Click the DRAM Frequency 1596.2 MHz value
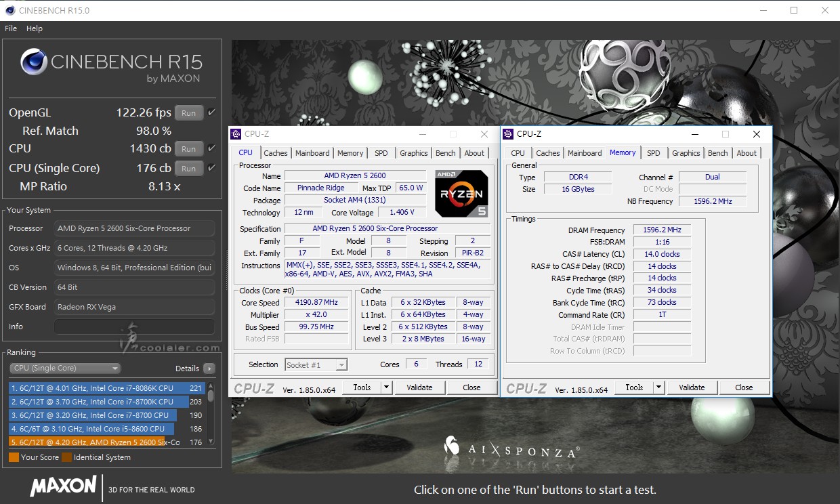The width and height of the screenshot is (840, 504). (662, 230)
